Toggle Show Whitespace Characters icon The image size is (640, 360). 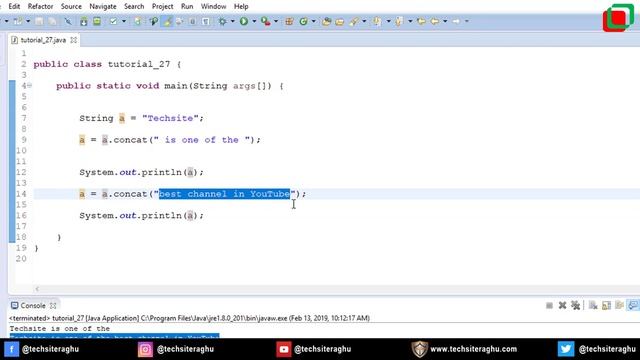[206, 21]
